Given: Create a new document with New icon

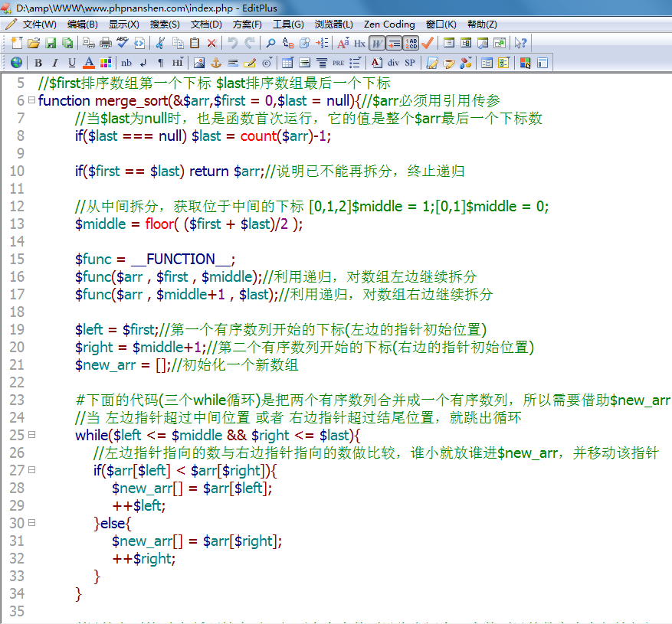Looking at the screenshot, I should 17,43.
